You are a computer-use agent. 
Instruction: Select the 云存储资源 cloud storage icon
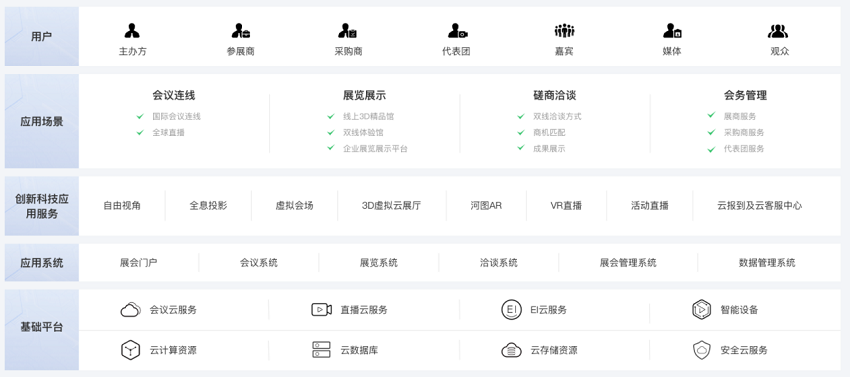pyautogui.click(x=511, y=350)
